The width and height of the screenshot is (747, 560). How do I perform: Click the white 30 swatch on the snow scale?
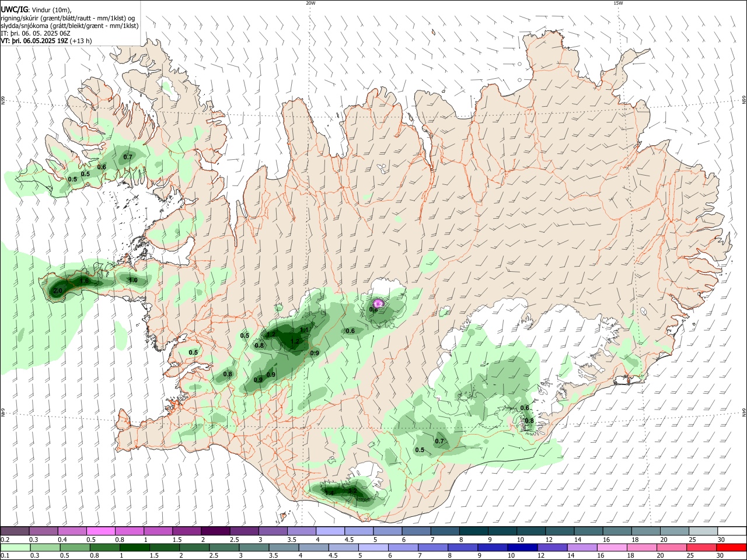coord(731,531)
